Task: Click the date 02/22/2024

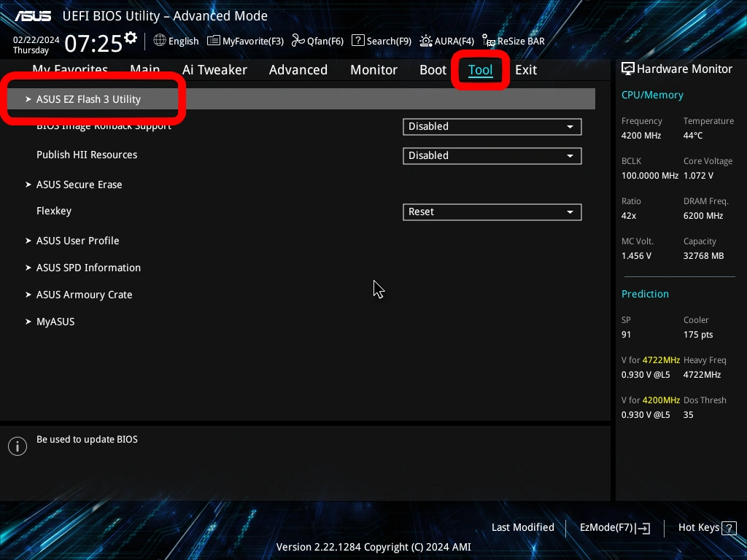Action: [x=36, y=40]
